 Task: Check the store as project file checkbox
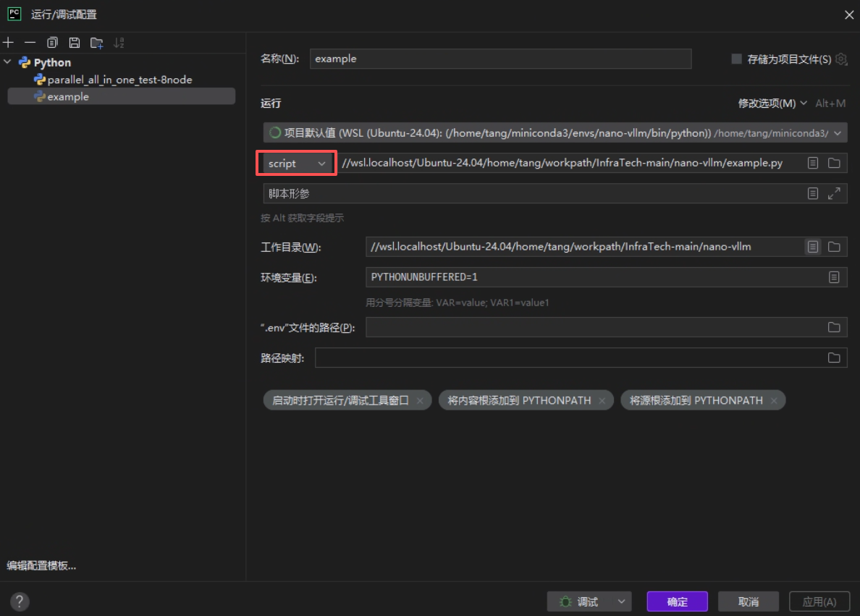[737, 59]
